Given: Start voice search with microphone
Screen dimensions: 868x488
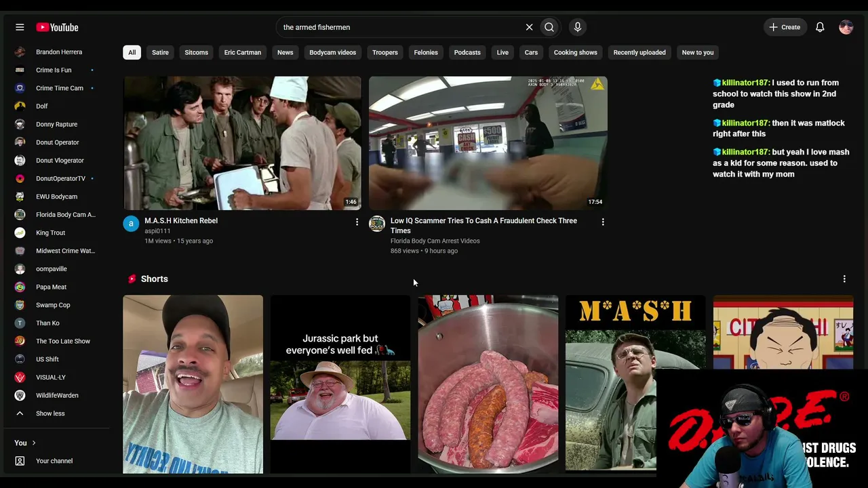Looking at the screenshot, I should pyautogui.click(x=578, y=27).
